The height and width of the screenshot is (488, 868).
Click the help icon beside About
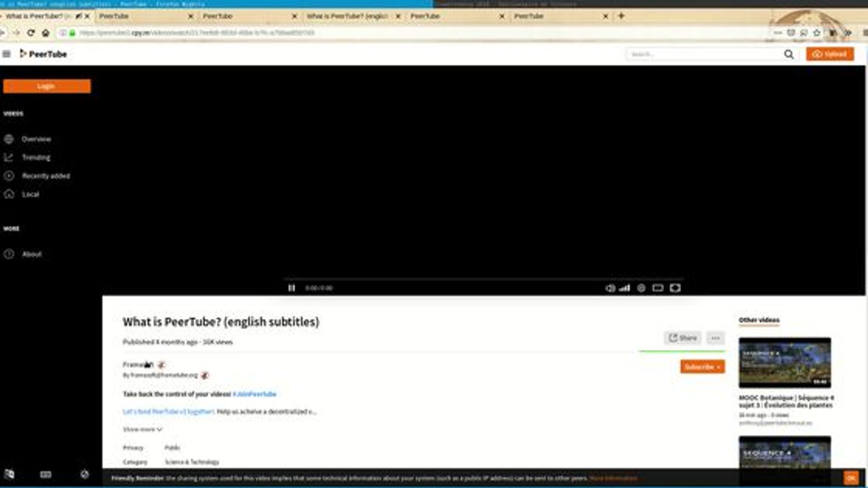click(9, 254)
